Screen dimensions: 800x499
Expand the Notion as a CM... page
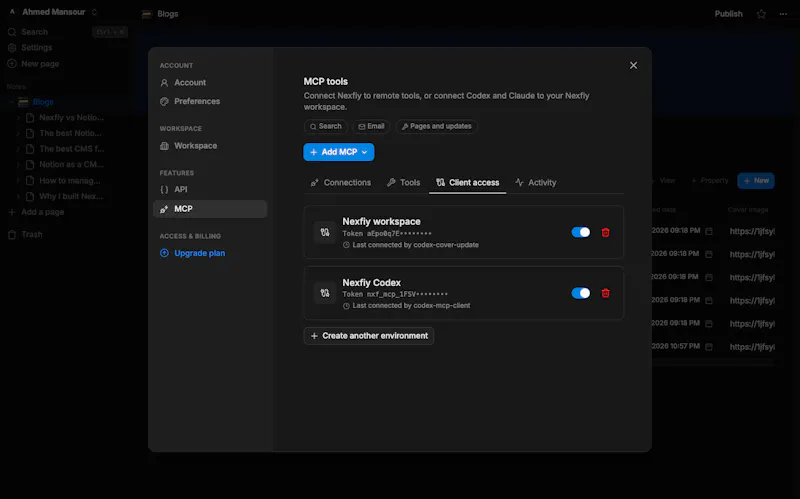[x=18, y=165]
